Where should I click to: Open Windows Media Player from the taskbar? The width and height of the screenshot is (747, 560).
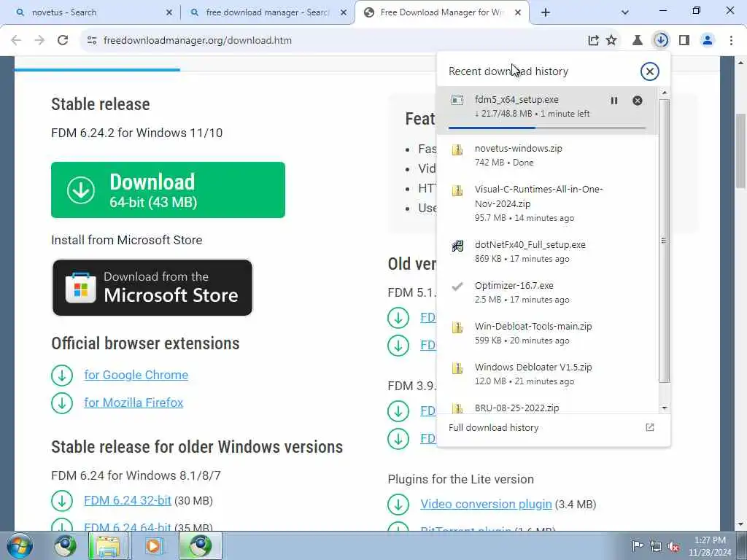click(x=153, y=545)
